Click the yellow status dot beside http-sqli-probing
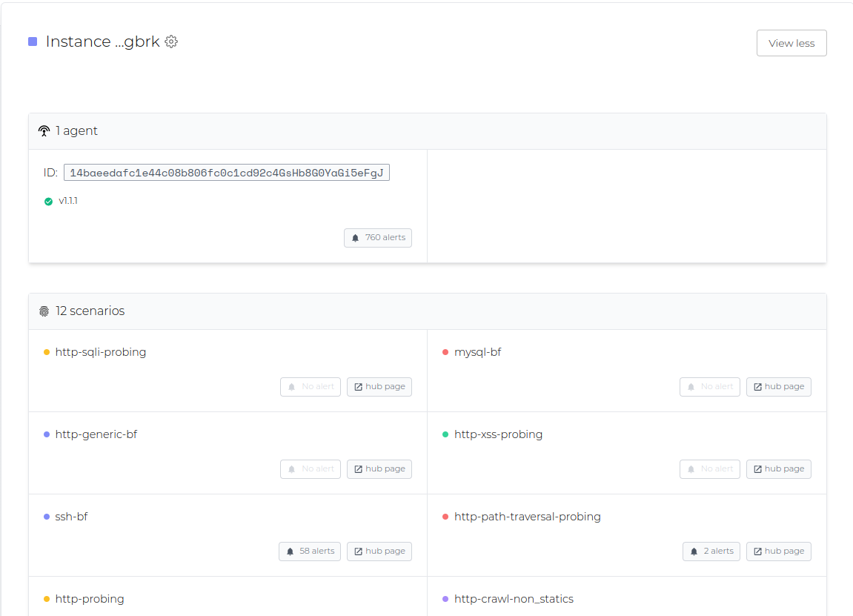Screen dimensions: 853x616 click(x=47, y=351)
